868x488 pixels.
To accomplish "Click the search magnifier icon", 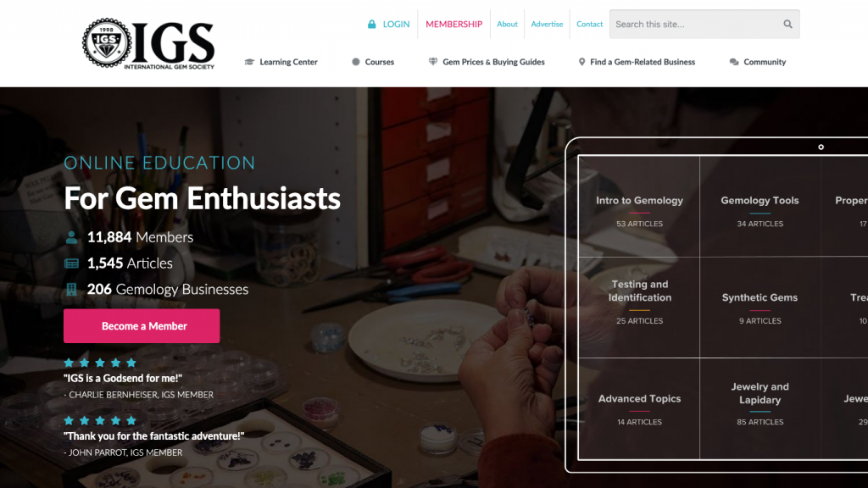I will [x=787, y=25].
